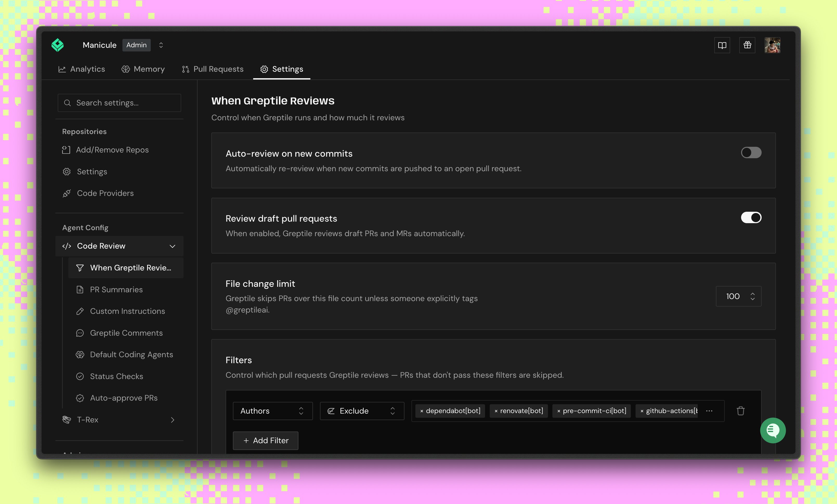This screenshot has width=837, height=504.
Task: Open the green chat support bubble
Action: [773, 430]
